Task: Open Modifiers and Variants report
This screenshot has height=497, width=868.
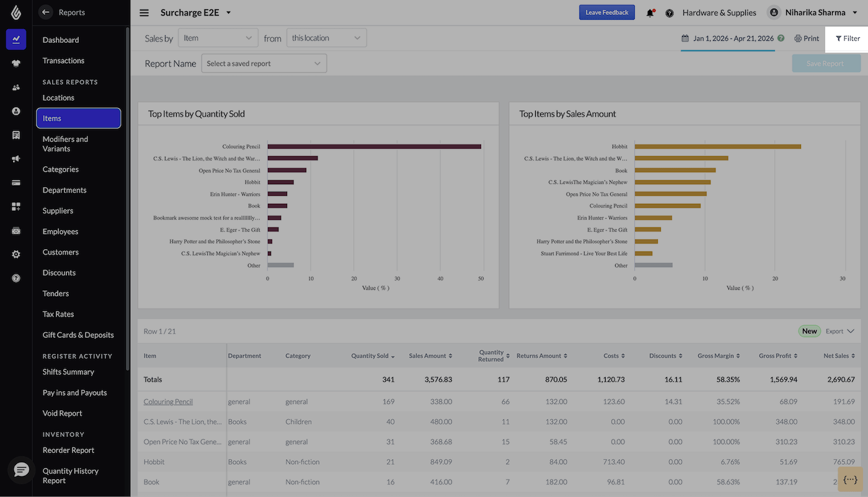Action: point(65,144)
